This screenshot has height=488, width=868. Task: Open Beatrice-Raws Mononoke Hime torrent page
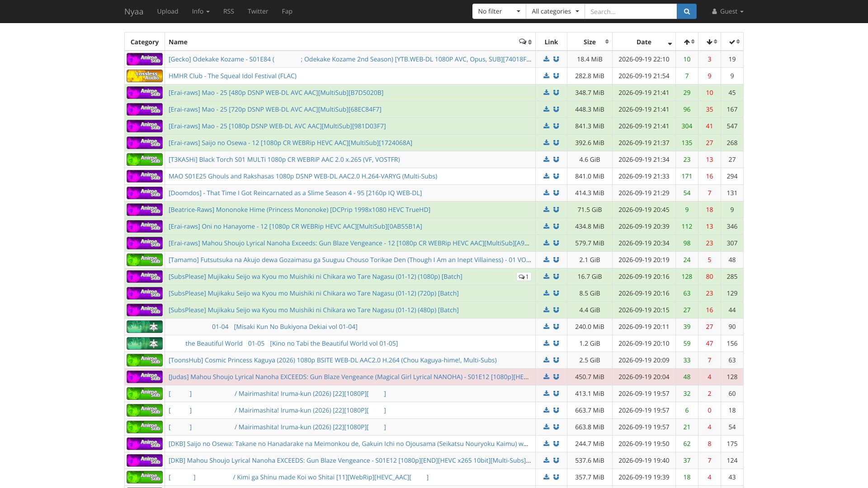pos(299,210)
